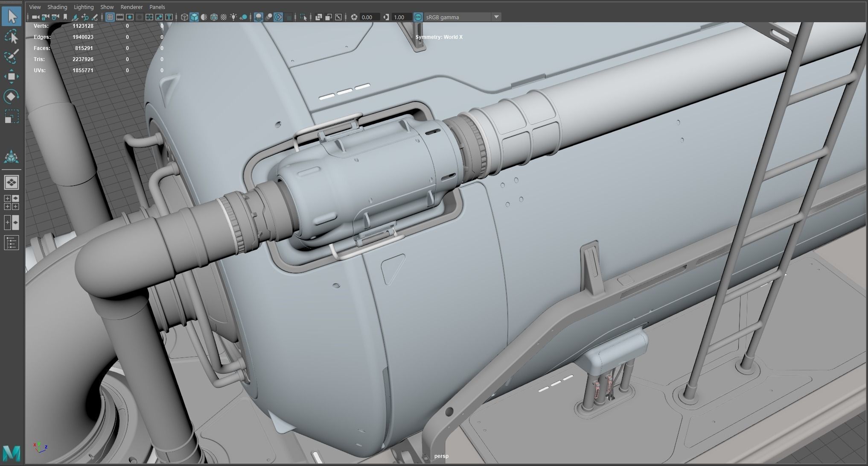Image resolution: width=868 pixels, height=466 pixels.
Task: Toggle Multisample Anti-aliasing
Action: click(x=278, y=17)
